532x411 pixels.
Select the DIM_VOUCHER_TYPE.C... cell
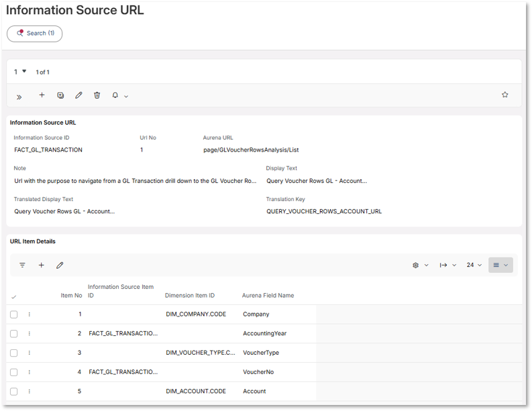200,353
